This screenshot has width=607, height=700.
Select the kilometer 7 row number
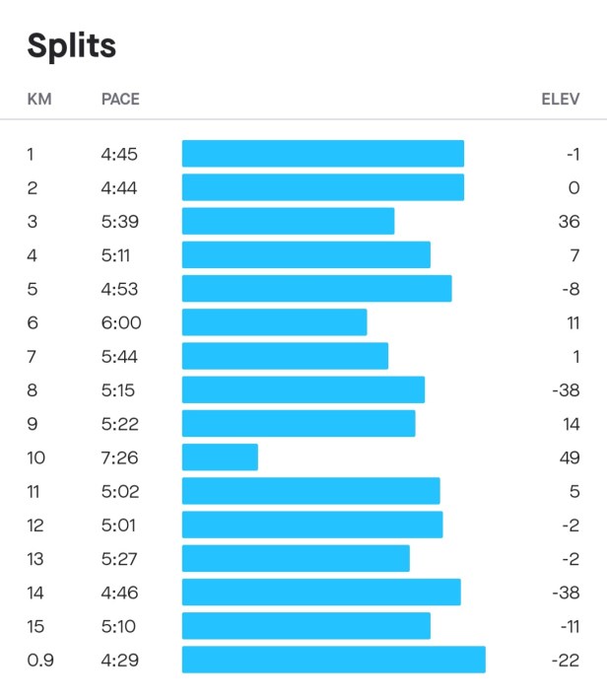tap(32, 356)
